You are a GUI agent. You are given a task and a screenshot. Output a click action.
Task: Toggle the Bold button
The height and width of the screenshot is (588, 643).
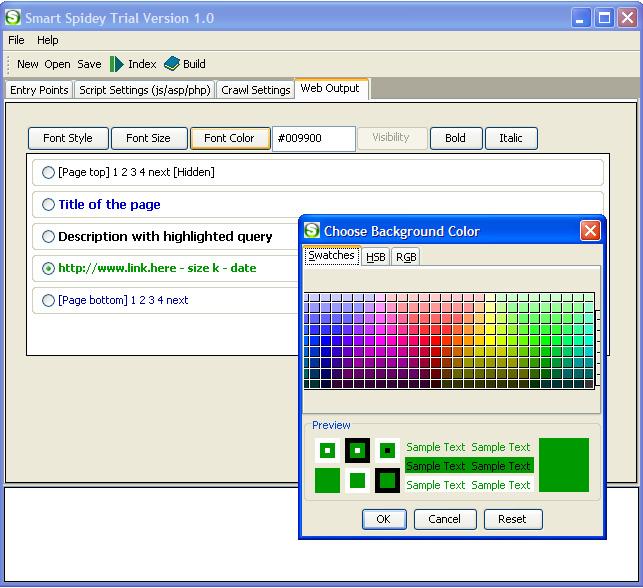[x=455, y=138]
